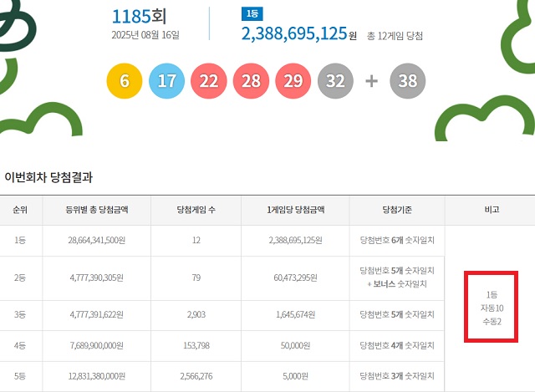This screenshot has height=392, width=535.
Task: Click the 2,903 winning games cell
Action: tap(196, 314)
